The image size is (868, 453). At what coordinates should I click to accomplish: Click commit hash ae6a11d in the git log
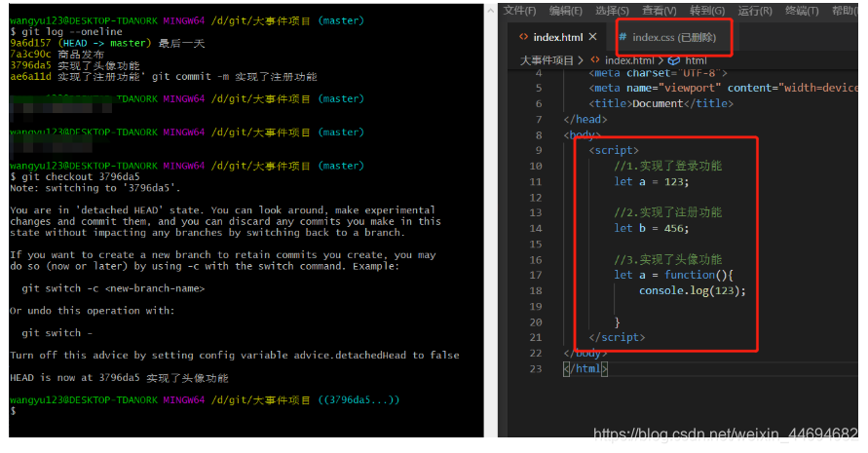click(30, 76)
